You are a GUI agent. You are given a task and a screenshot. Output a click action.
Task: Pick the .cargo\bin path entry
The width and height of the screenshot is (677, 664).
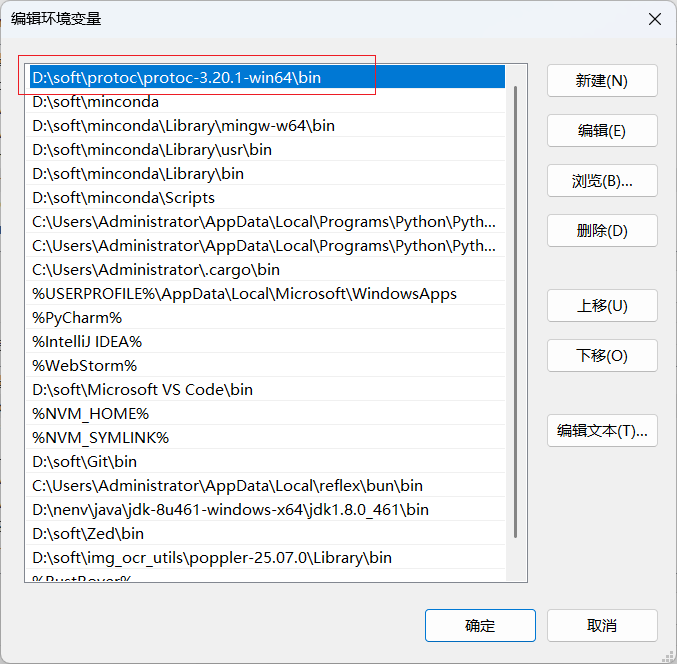pos(156,270)
